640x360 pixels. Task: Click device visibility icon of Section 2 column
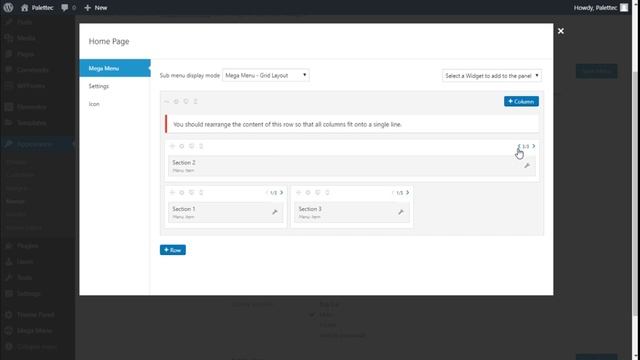(191, 146)
